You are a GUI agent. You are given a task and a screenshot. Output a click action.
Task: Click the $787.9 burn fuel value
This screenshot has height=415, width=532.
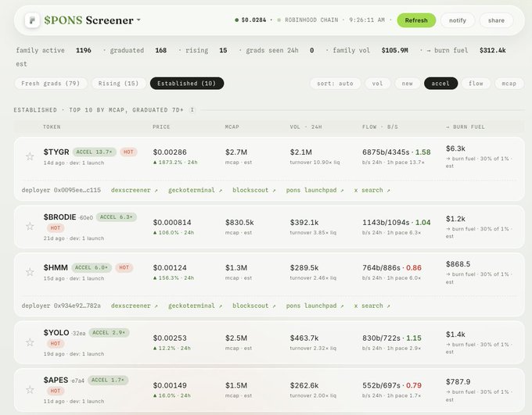(x=458, y=381)
